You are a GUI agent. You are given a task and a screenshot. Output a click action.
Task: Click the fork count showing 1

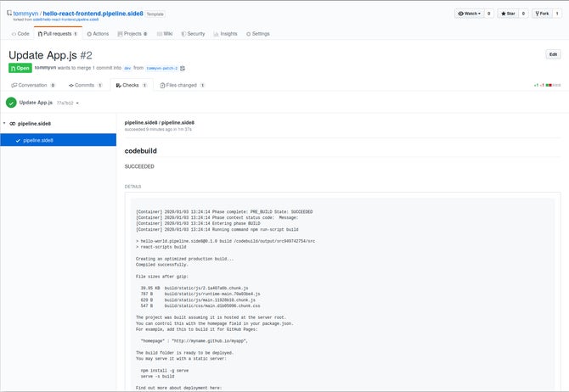coord(557,14)
